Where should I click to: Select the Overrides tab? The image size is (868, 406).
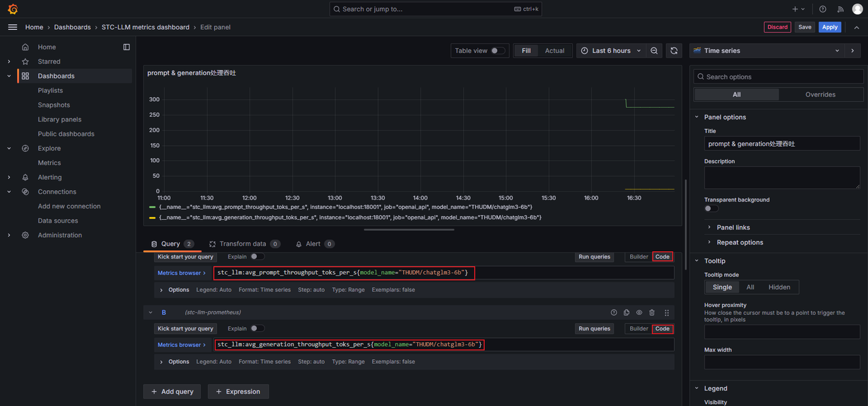[x=820, y=94]
